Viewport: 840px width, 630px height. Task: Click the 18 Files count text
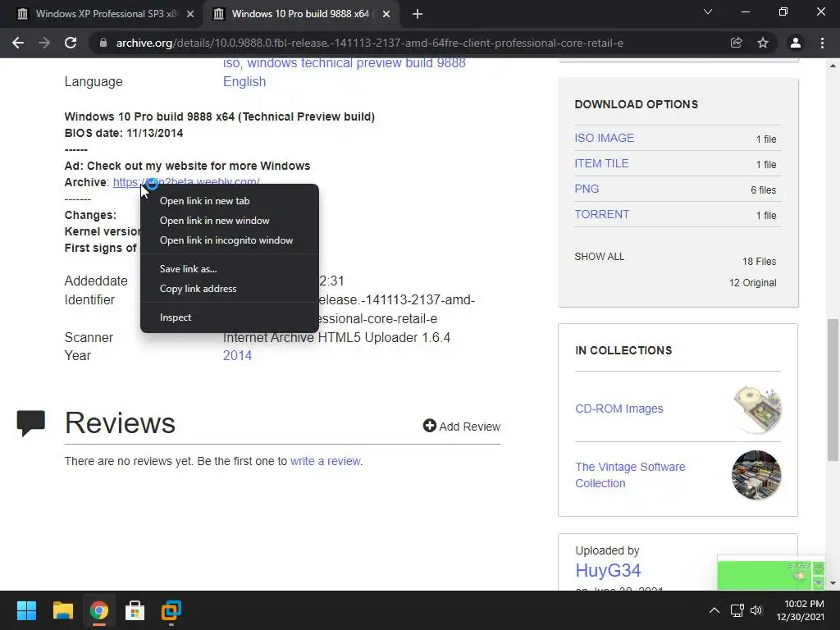pyautogui.click(x=759, y=262)
